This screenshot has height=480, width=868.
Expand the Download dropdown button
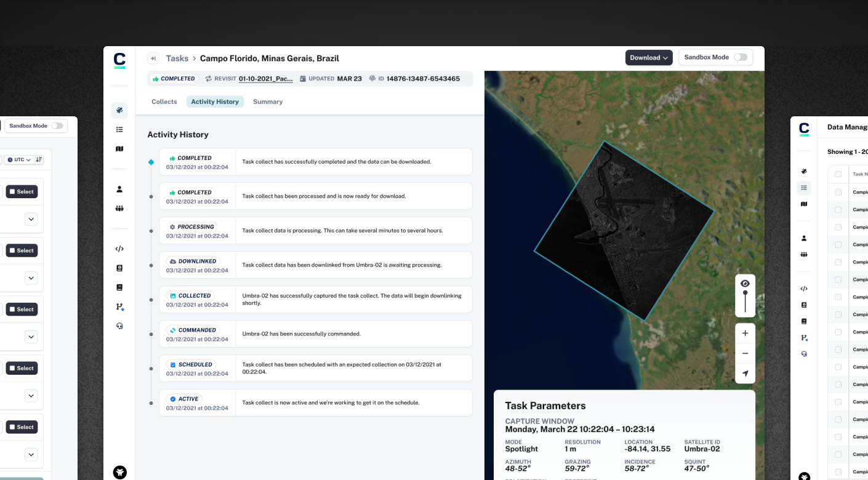pyautogui.click(x=649, y=58)
